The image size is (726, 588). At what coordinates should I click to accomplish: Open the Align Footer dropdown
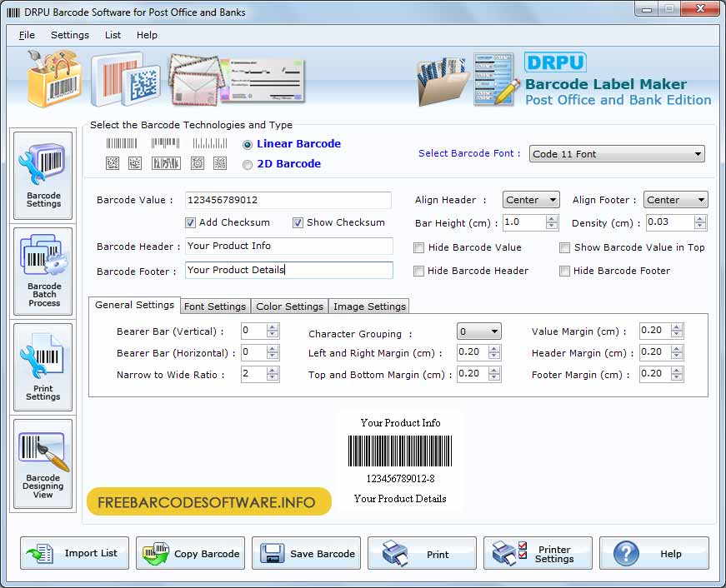point(675,200)
